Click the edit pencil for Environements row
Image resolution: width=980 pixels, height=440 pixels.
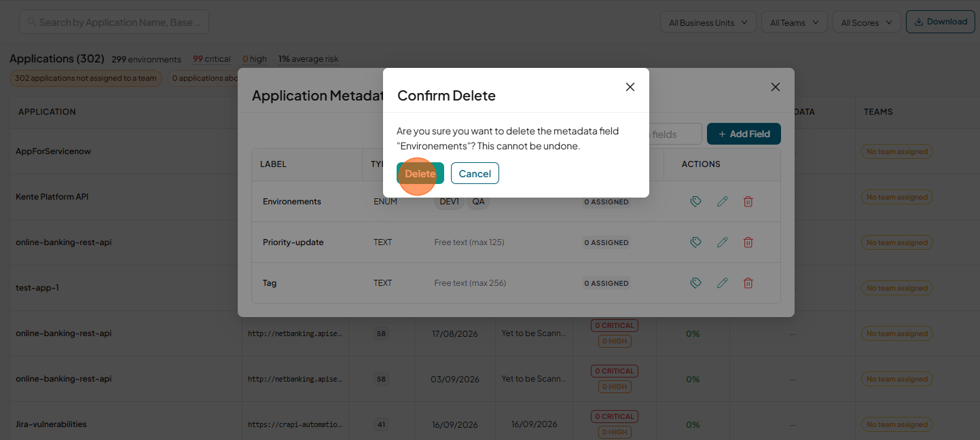pyautogui.click(x=722, y=202)
